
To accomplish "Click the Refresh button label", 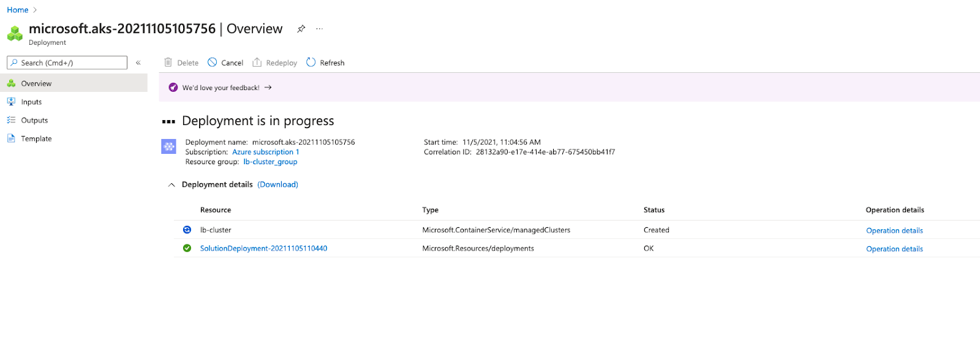I will coord(332,62).
